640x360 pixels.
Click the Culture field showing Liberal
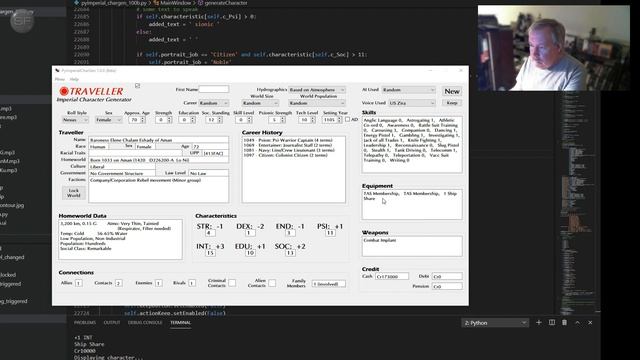point(122,167)
